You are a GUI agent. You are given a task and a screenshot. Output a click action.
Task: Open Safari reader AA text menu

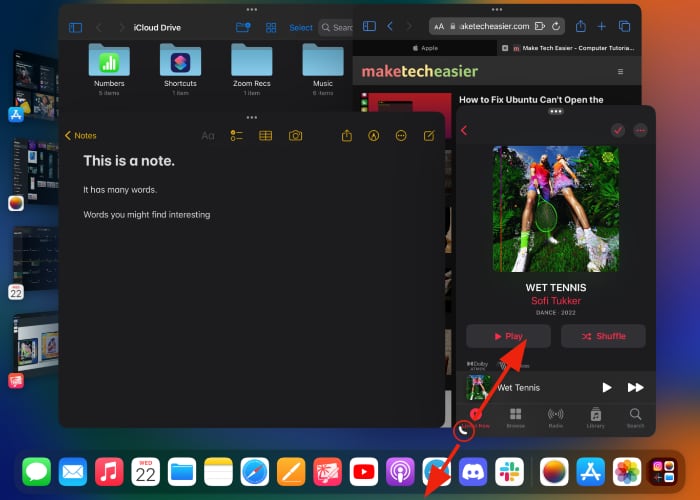click(x=439, y=26)
